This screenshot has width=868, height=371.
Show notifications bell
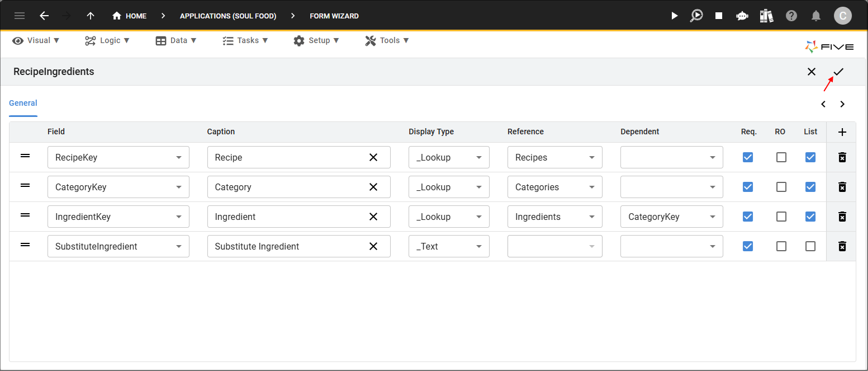point(817,16)
